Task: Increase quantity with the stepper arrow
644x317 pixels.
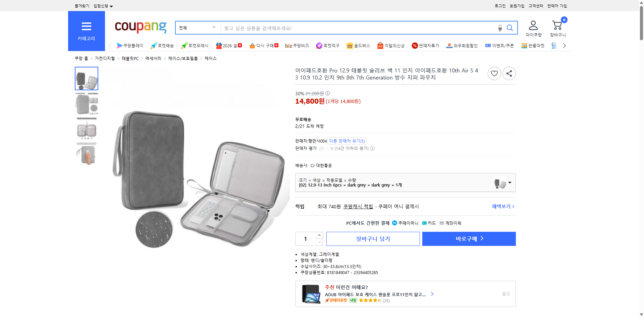Action: (319, 235)
